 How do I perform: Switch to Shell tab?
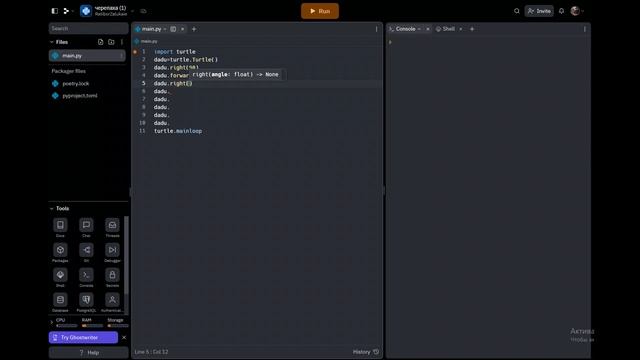point(448,29)
